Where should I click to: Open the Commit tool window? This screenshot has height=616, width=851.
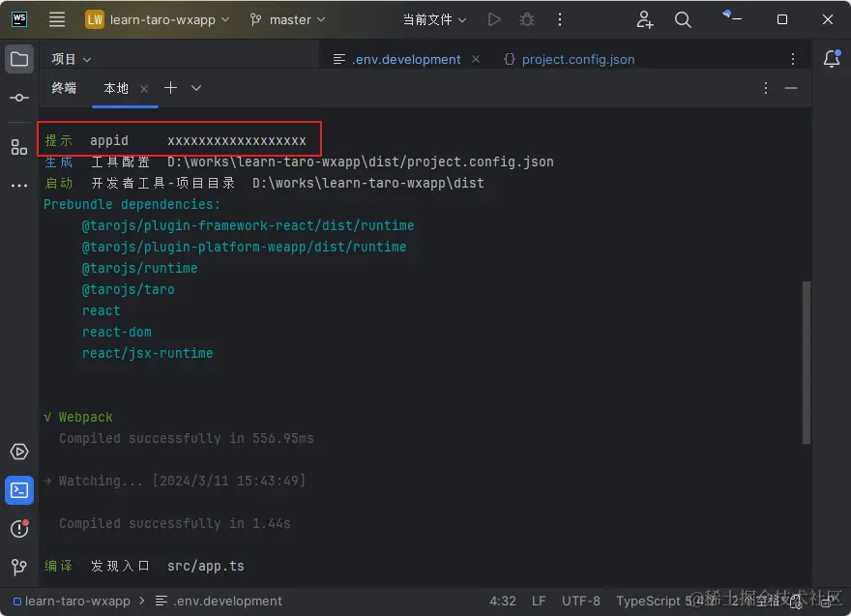[19, 98]
